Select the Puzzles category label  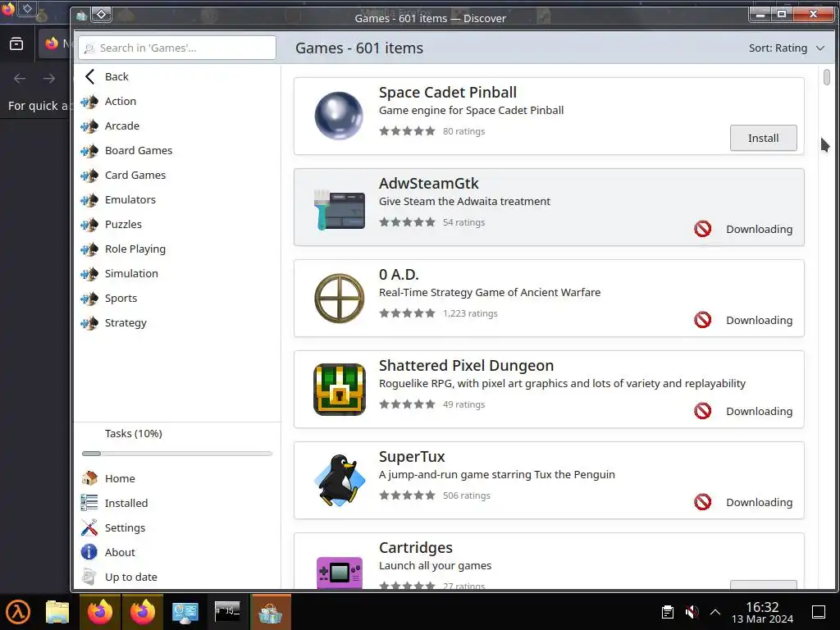pyautogui.click(x=123, y=225)
